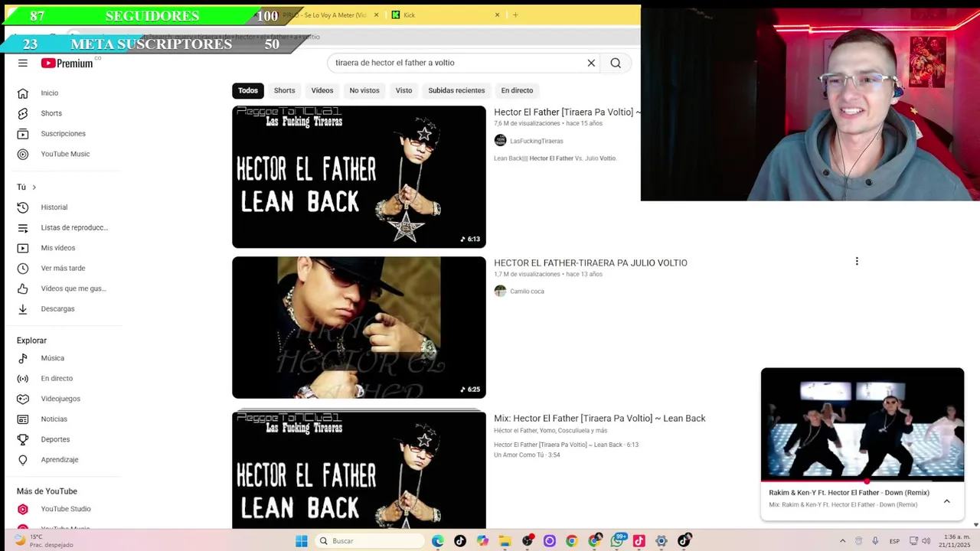
Task: Open the Camilo coca channel avatar
Action: (500, 291)
